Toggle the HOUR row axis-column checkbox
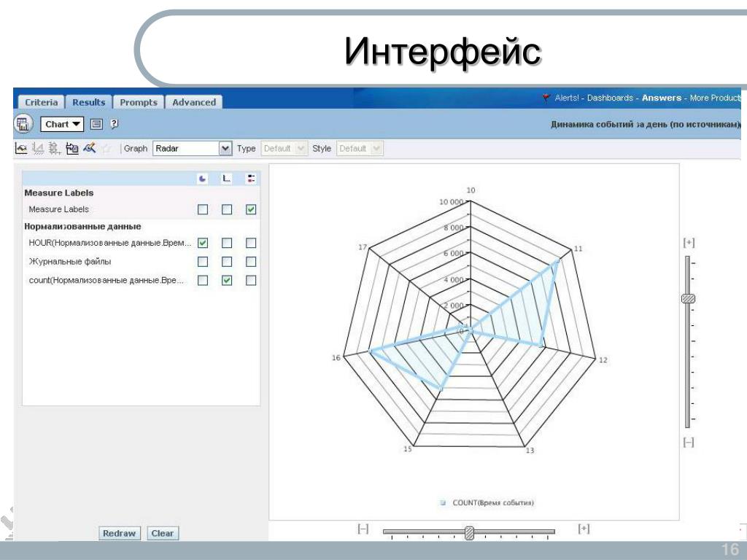 click(x=227, y=243)
